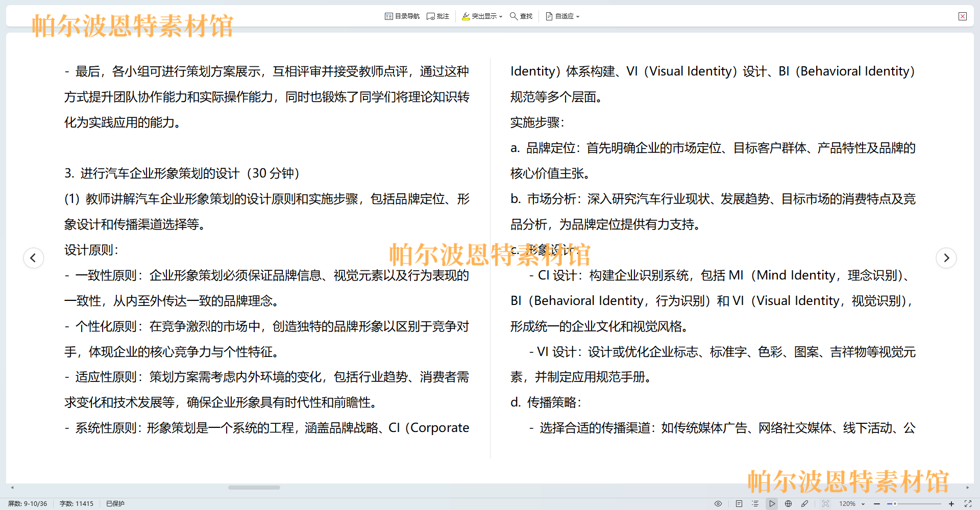Click the scrollbar right arrow
This screenshot has width=980, height=510.
[967, 488]
